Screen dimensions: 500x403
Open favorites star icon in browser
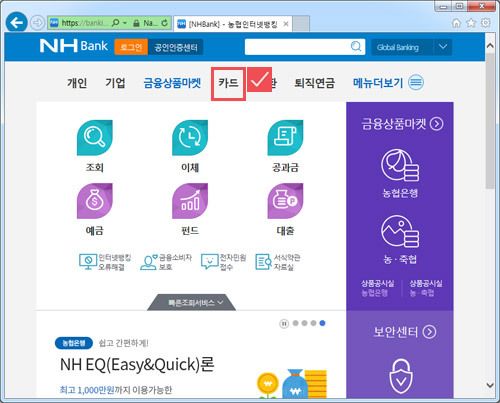click(x=471, y=23)
